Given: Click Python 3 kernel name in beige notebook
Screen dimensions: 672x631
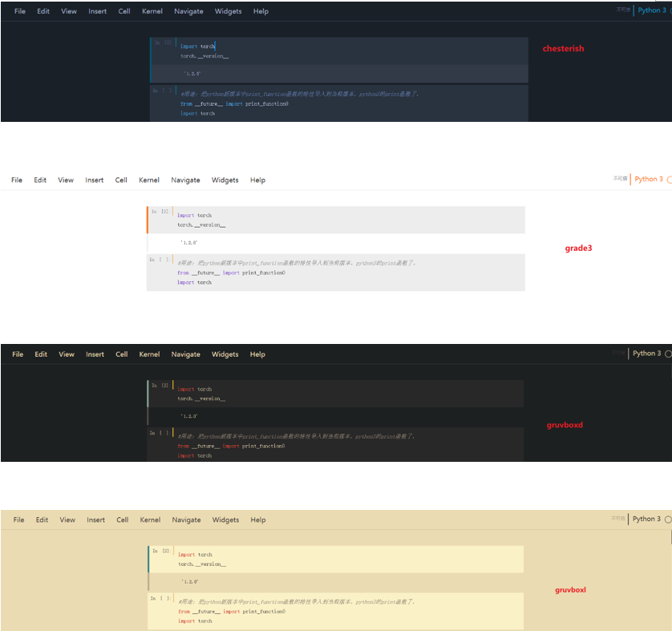Looking at the screenshot, I should 646,519.
